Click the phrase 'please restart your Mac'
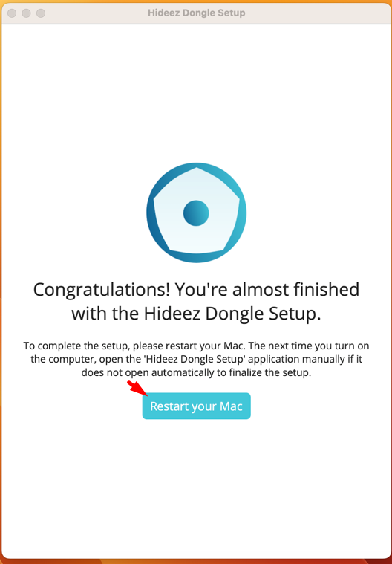 coord(190,346)
